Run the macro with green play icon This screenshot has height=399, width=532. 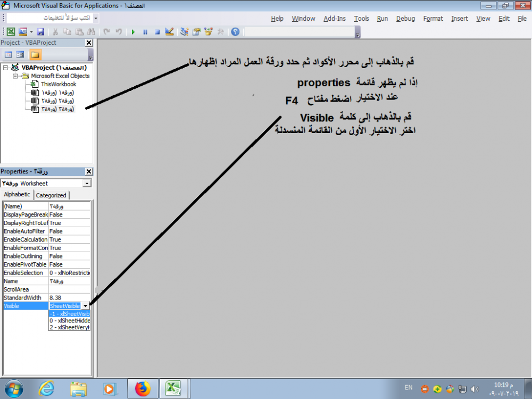tap(133, 32)
